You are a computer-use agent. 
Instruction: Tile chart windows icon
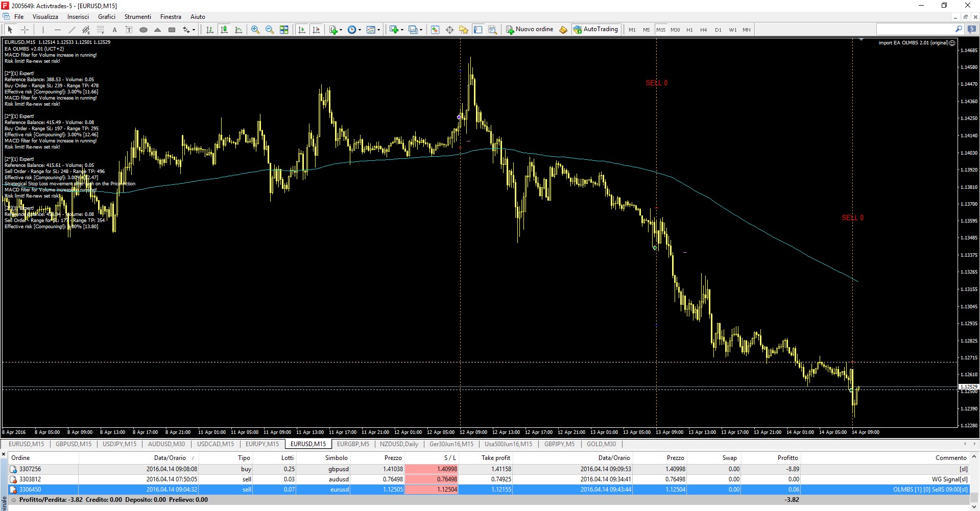[284, 30]
